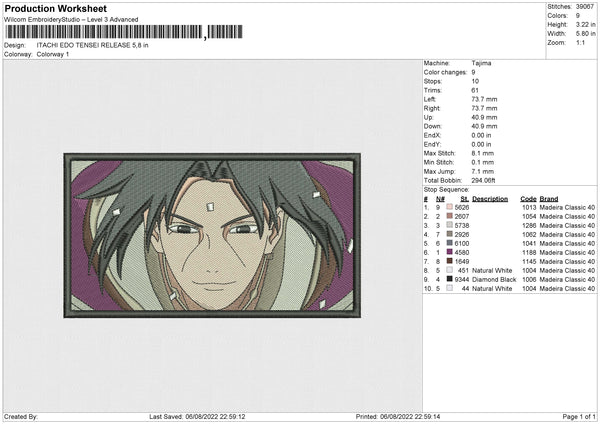This screenshot has height=424, width=600.
Task: Click the Description column header
Action: tap(490, 199)
